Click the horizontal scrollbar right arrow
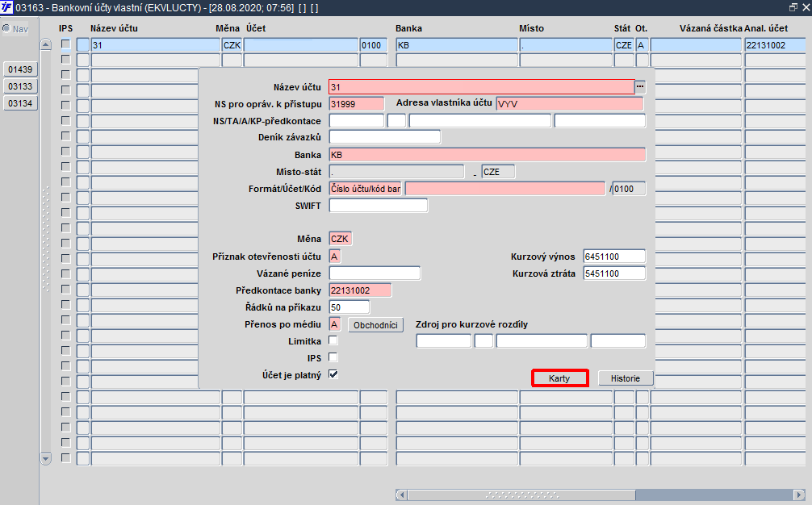Viewport: 812px width, 505px height. click(x=799, y=495)
